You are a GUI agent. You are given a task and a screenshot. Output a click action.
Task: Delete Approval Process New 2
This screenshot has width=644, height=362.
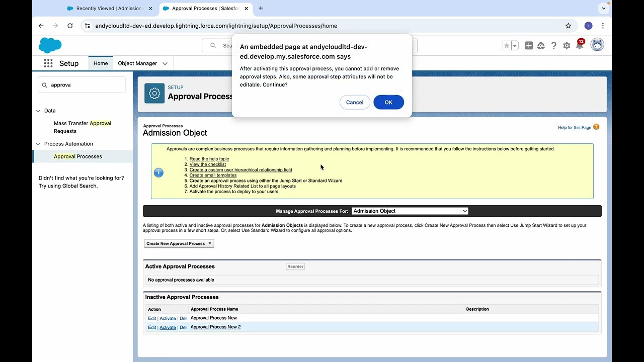pos(183,327)
